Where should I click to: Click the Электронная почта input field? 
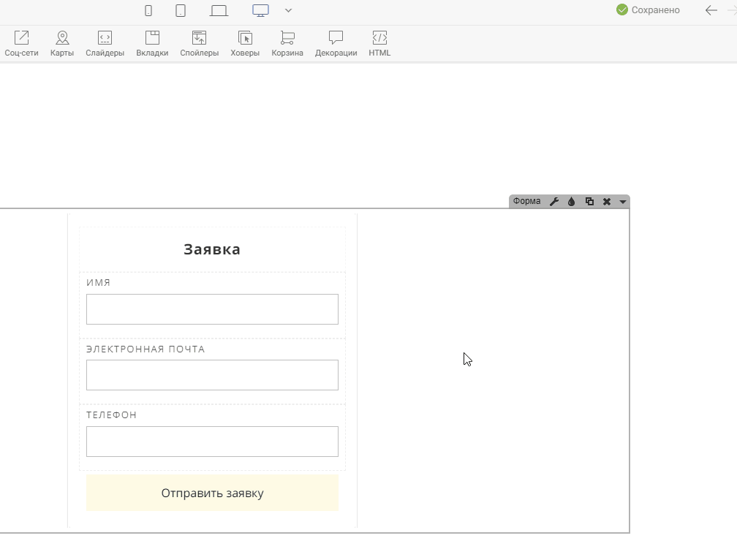[212, 375]
